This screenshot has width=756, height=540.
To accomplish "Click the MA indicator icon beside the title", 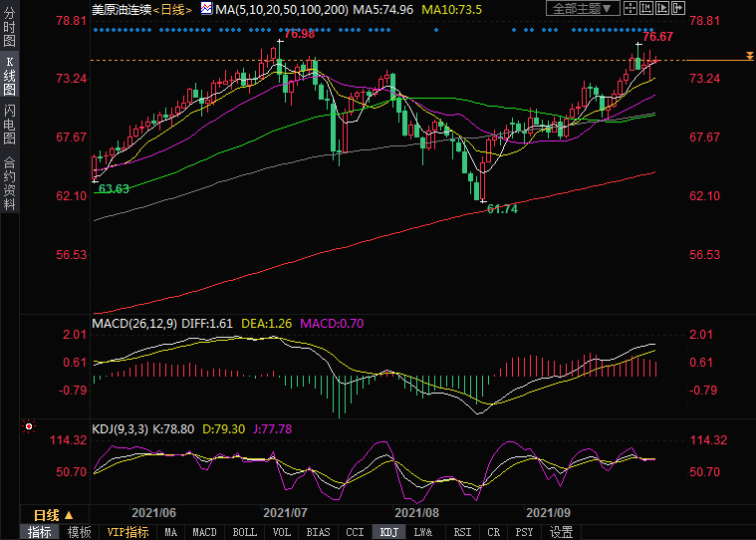I will click(x=206, y=8).
